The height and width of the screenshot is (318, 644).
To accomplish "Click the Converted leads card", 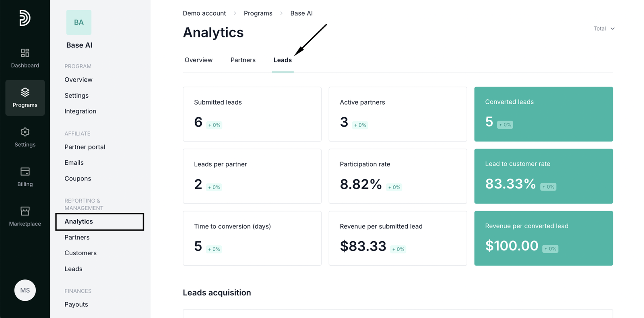I will coord(543,114).
